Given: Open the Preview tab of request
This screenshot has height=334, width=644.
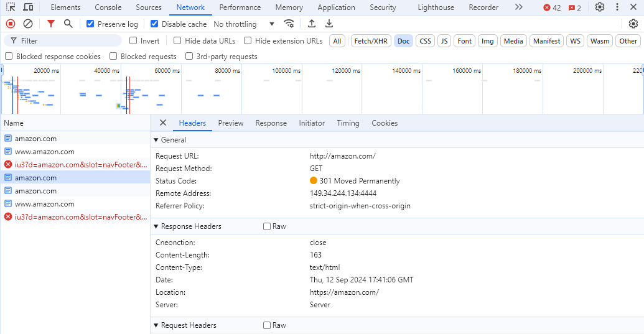Looking at the screenshot, I should pyautogui.click(x=231, y=123).
